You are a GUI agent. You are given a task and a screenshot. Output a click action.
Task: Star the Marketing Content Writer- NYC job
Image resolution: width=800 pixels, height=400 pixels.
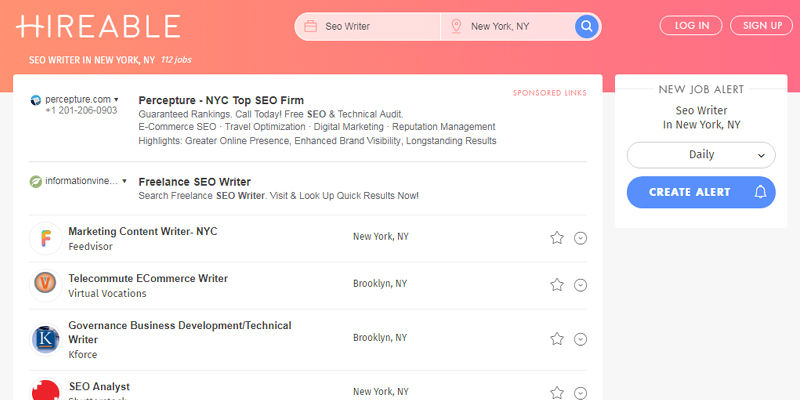(x=557, y=238)
